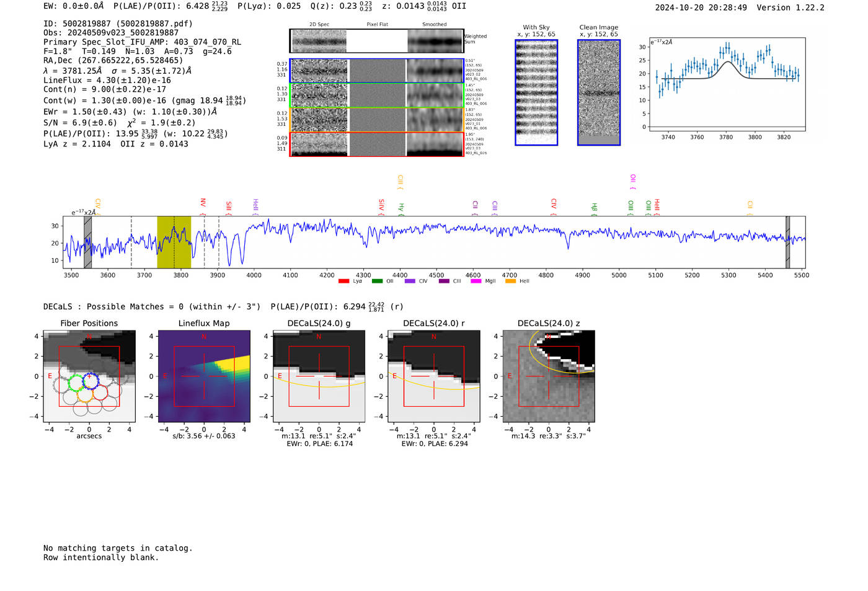Viewport: 868px width, 591px height.
Task: Click the purple CIV legend swatch
Action: [410, 281]
